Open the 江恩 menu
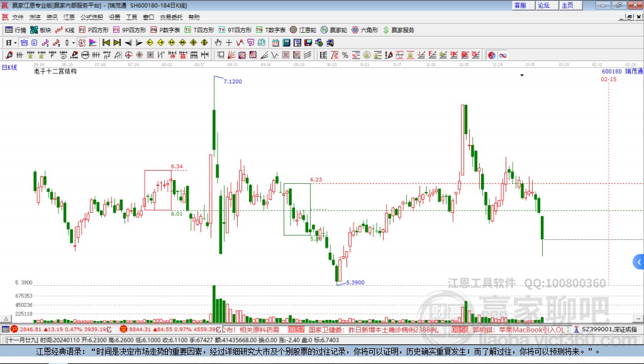Image resolution: width=644 pixels, height=364 pixels. (69, 17)
